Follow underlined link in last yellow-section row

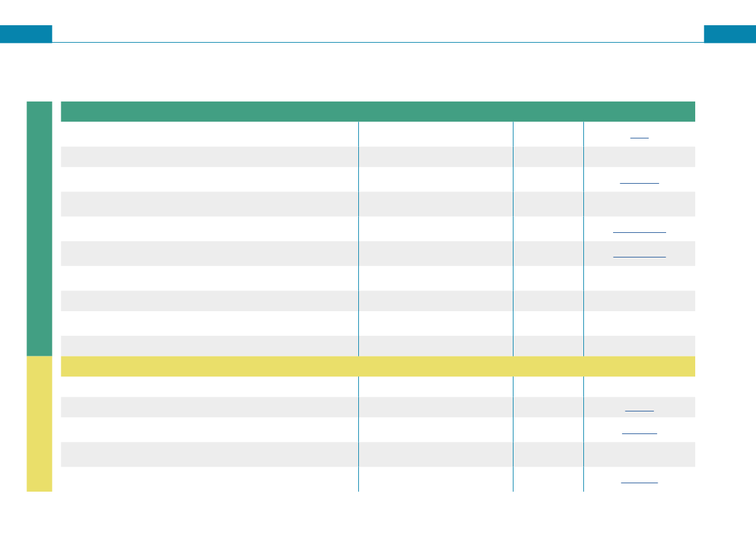(639, 481)
